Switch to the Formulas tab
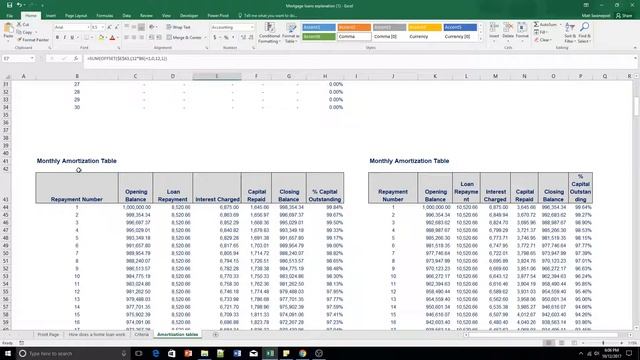This screenshot has width=640, height=360. click(105, 16)
